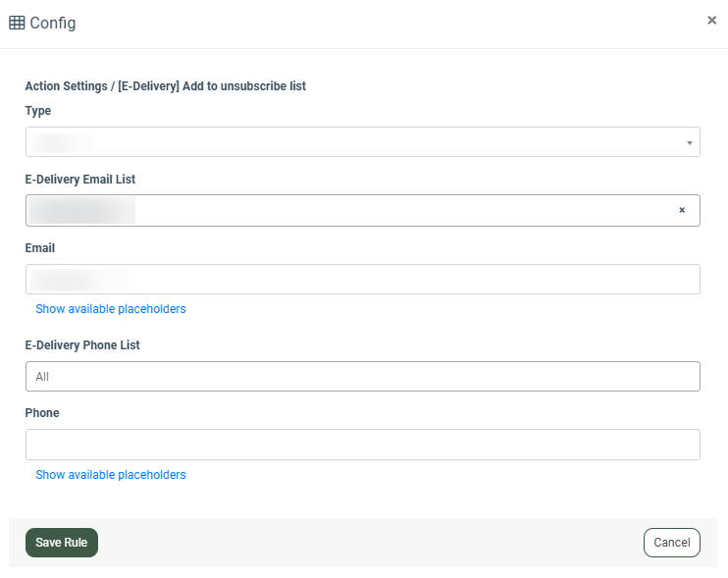Click the Action Settings heading text
Screen dimensions: 728x578
pos(165,86)
